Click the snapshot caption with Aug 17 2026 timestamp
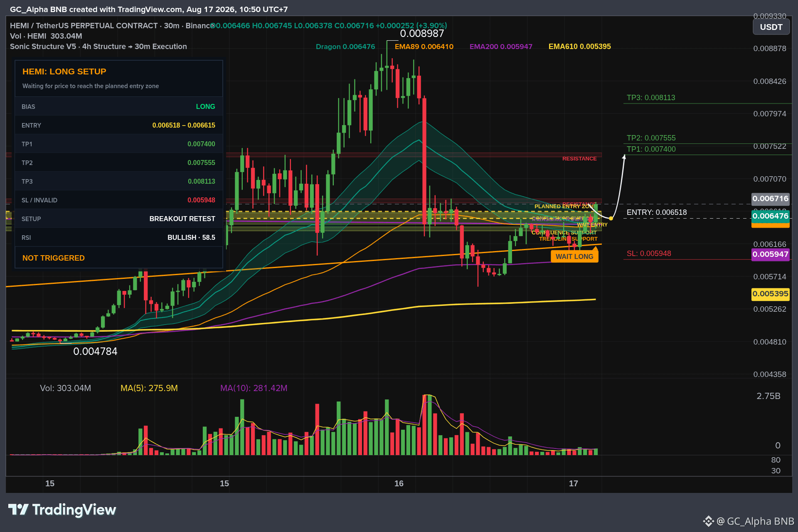798x532 pixels. coord(149,10)
